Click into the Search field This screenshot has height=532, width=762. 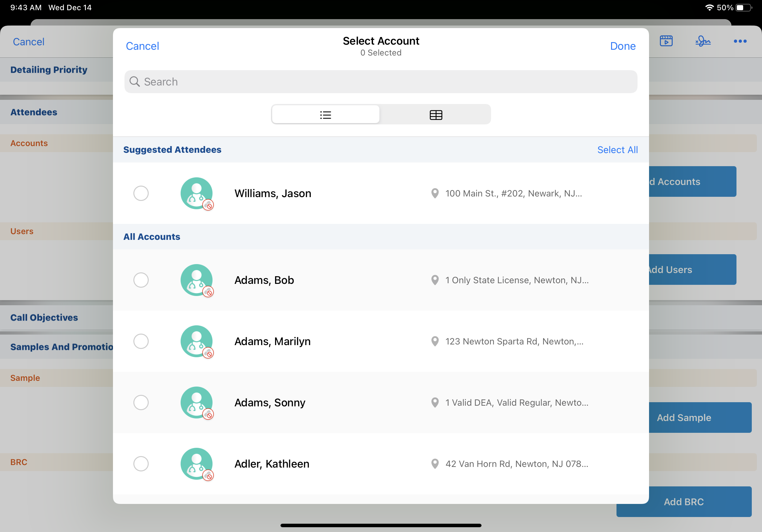(380, 82)
